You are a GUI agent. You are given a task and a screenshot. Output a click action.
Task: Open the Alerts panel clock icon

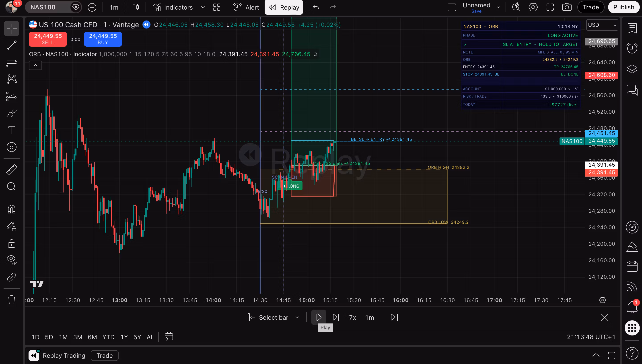(x=632, y=48)
